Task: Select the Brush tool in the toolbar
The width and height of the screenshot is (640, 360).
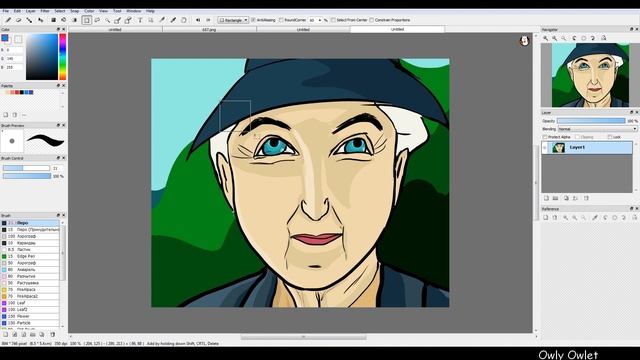Action: click(8, 20)
